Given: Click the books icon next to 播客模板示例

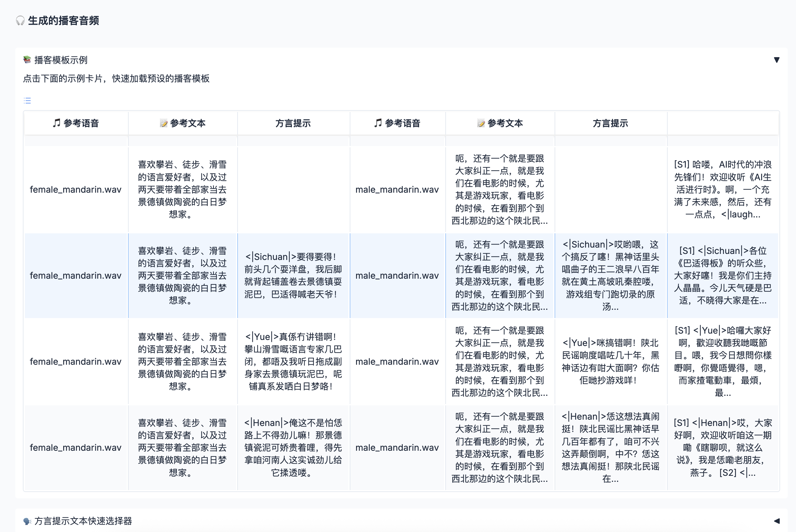Looking at the screenshot, I should [27, 60].
